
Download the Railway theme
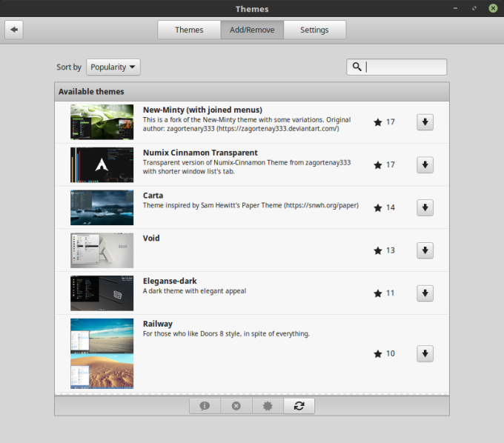click(425, 353)
